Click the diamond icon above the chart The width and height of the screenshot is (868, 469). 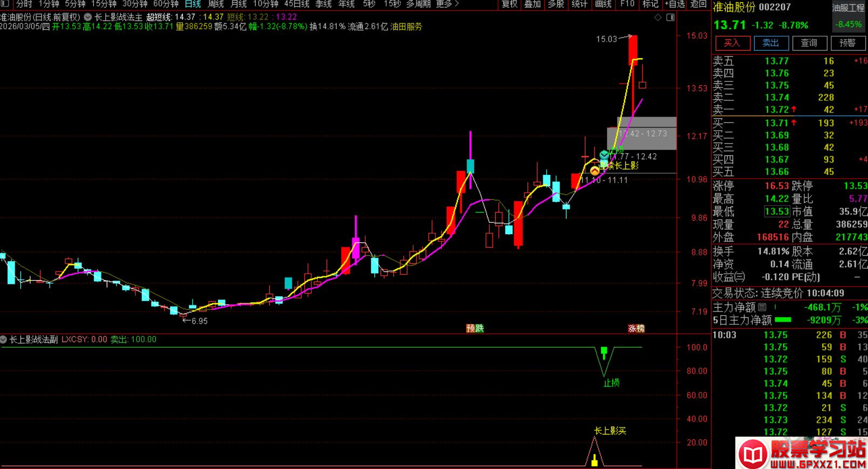click(x=658, y=17)
